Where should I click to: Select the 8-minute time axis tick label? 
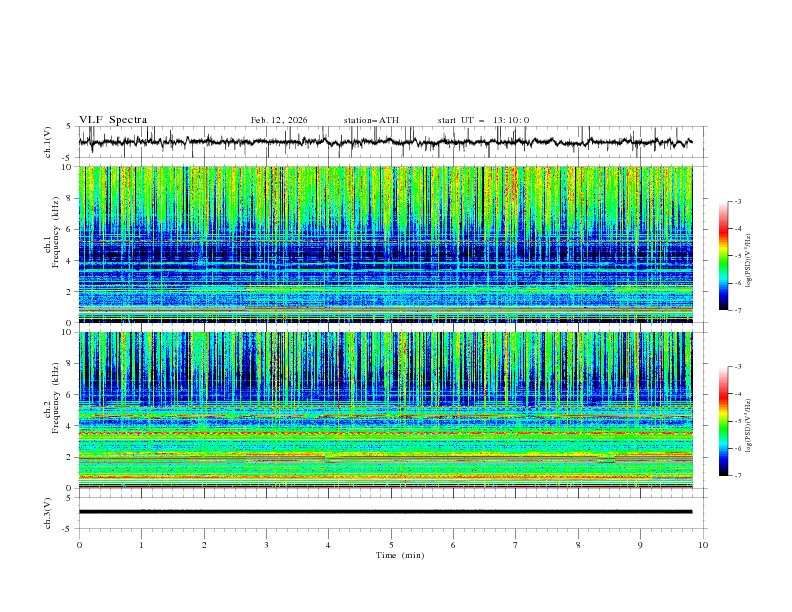578,545
